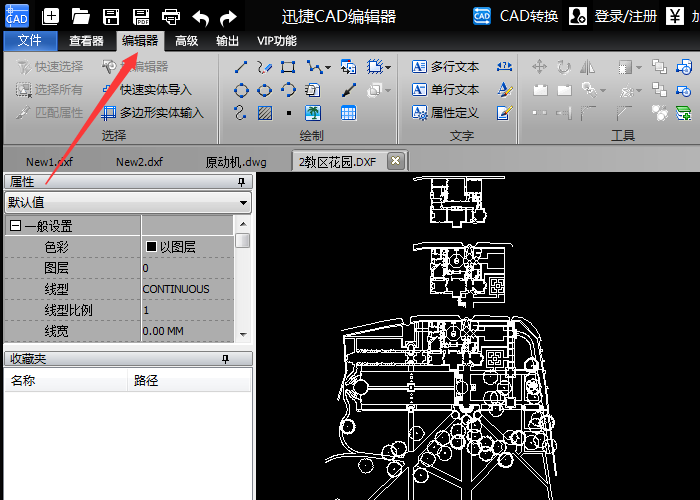This screenshot has width=700, height=500.
Task: Click the create block dashed-boundary icon
Action: [375, 67]
